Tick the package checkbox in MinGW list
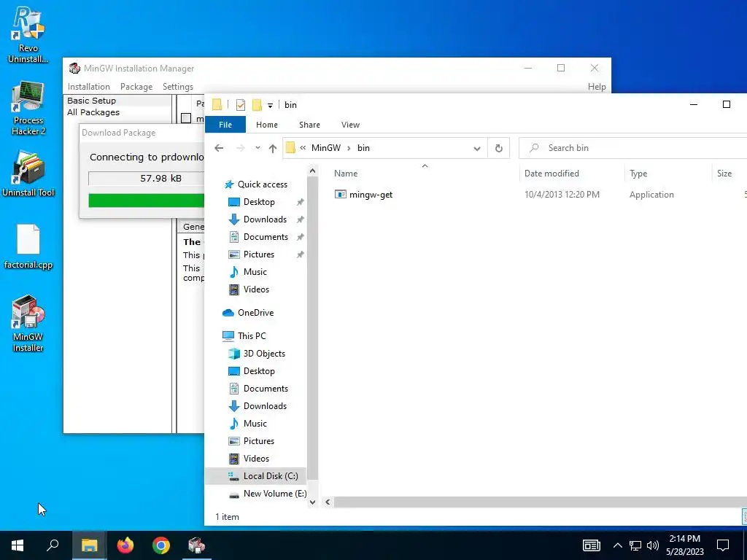 click(x=186, y=118)
